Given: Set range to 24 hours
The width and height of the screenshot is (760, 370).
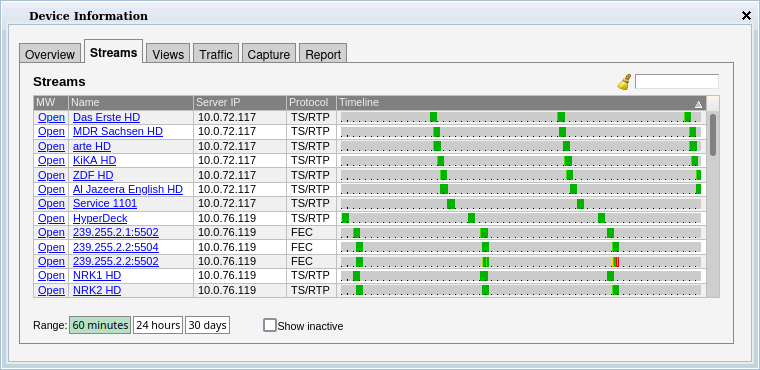Looking at the screenshot, I should [x=158, y=325].
